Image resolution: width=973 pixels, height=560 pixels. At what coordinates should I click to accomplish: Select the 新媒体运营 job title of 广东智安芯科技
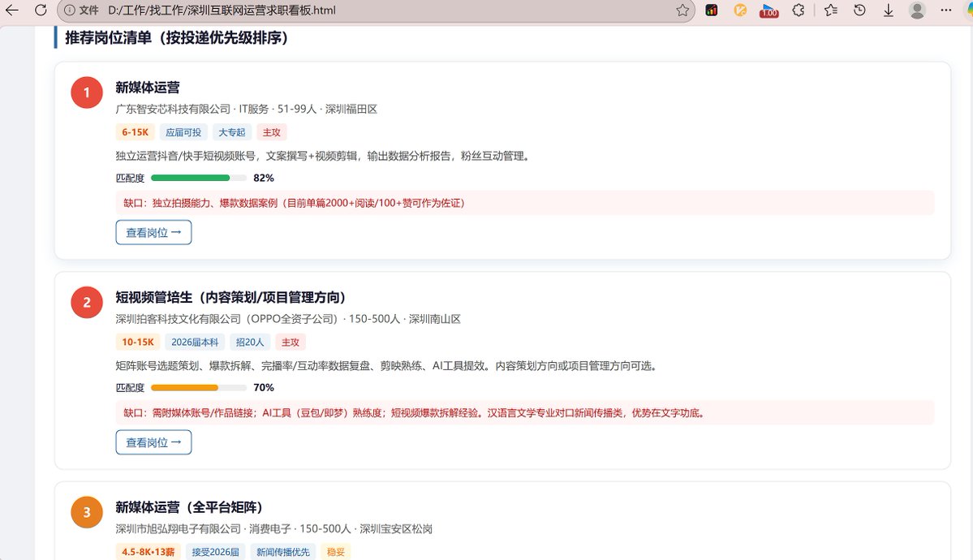(x=148, y=88)
